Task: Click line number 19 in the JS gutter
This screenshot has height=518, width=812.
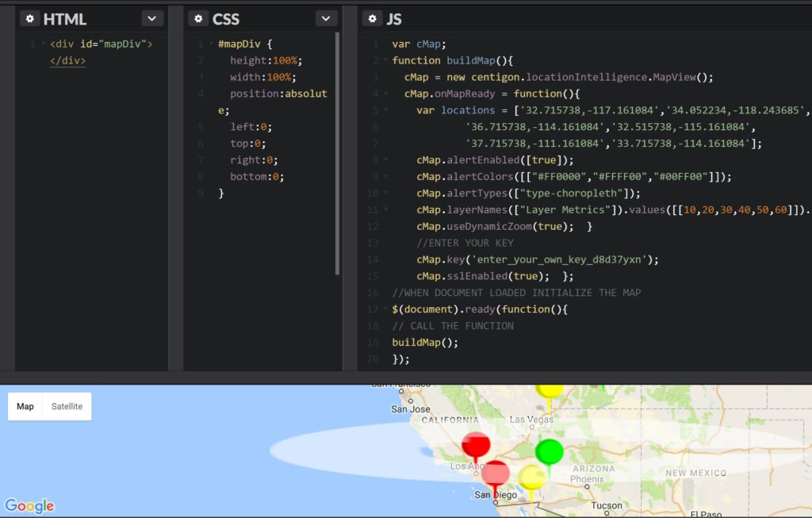Action: [x=374, y=342]
